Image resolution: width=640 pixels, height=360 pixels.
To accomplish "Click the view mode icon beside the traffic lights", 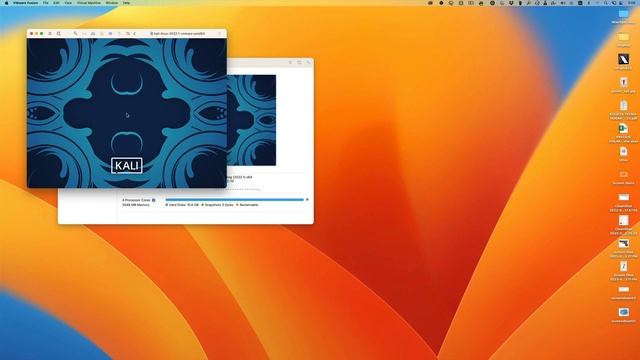I will 50,33.
